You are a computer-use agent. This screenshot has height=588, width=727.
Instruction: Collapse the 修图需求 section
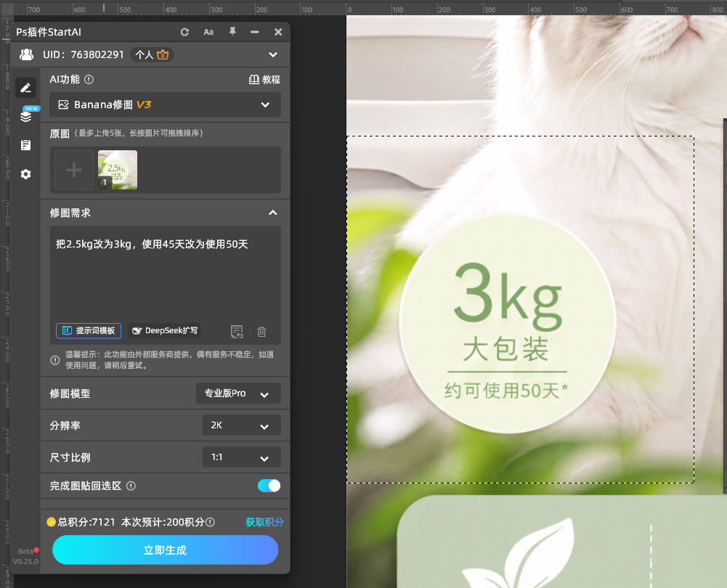coord(273,213)
